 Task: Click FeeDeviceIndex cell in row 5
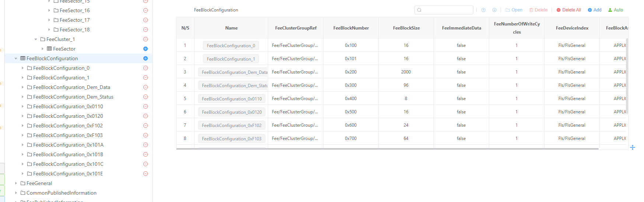[x=572, y=99]
